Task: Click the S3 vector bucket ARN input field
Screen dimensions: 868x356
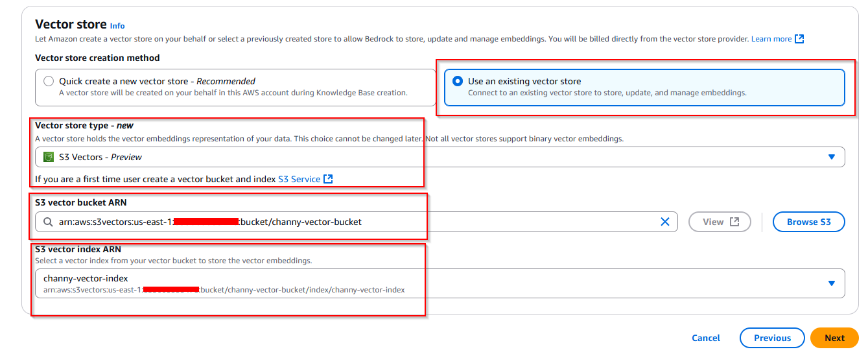Action: [x=357, y=222]
